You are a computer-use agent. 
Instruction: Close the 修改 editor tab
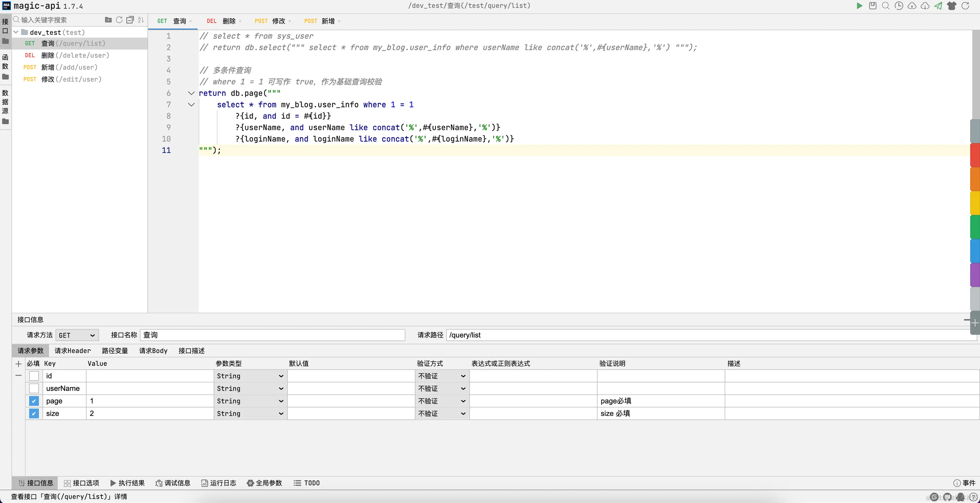click(x=289, y=21)
